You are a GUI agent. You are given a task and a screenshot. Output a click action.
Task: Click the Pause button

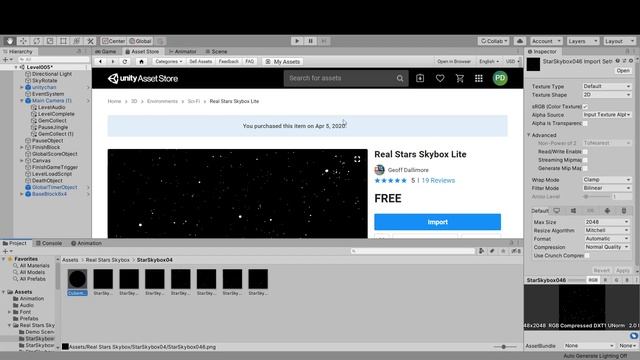coord(310,41)
